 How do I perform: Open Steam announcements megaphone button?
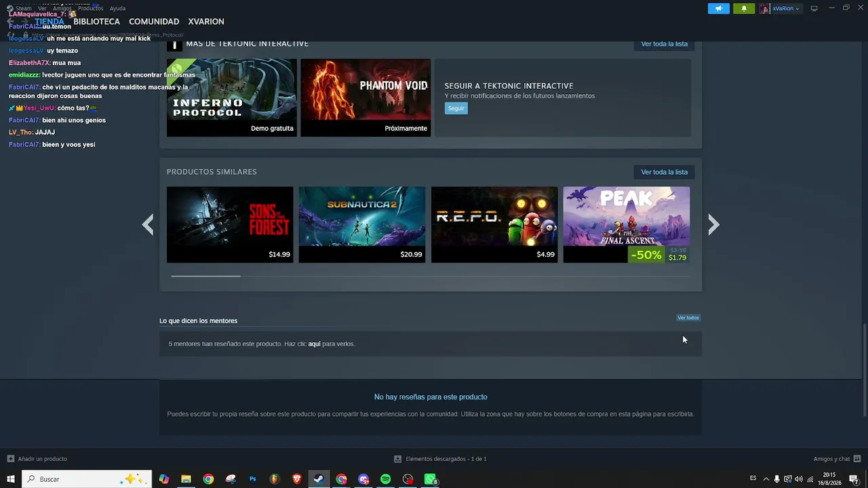719,9
